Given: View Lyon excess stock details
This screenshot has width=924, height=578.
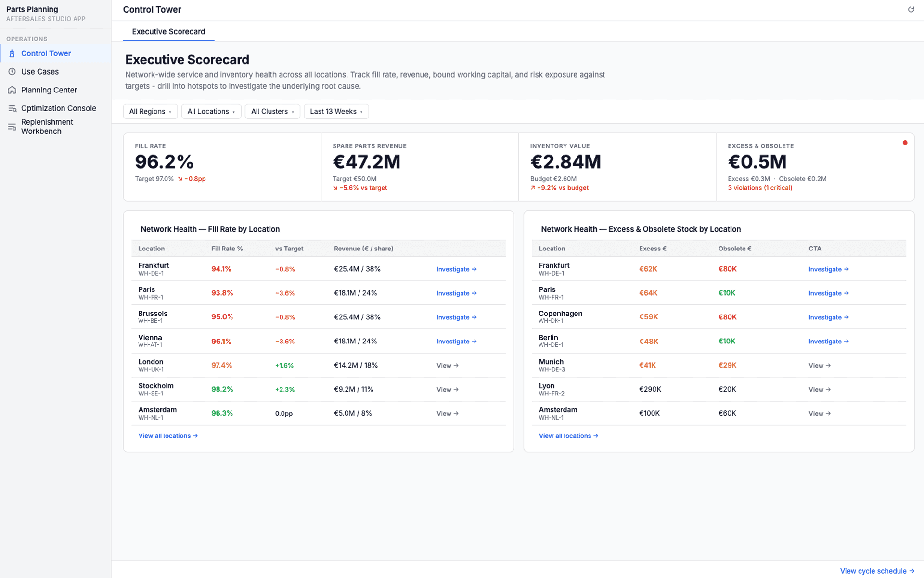Looking at the screenshot, I should tap(819, 390).
